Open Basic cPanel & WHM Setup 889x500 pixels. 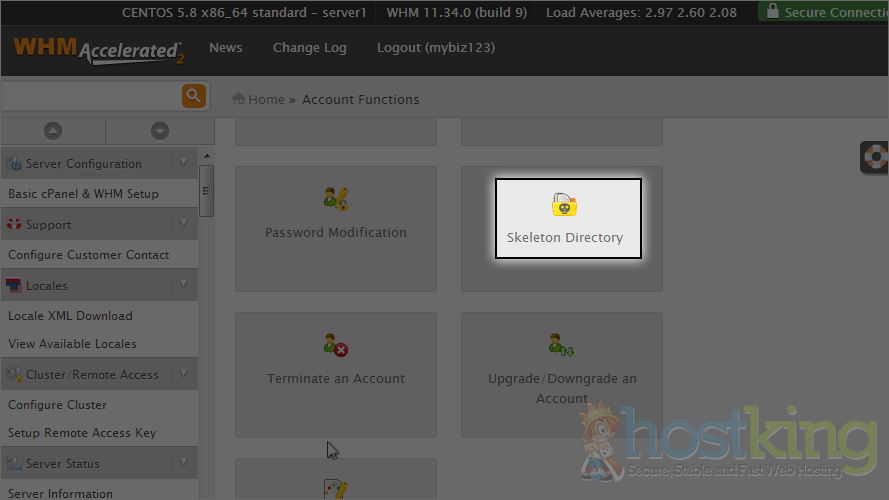coord(83,194)
